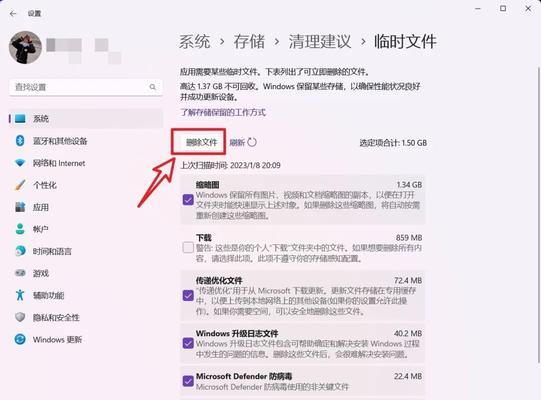Click the 刷新 text link

237,142
